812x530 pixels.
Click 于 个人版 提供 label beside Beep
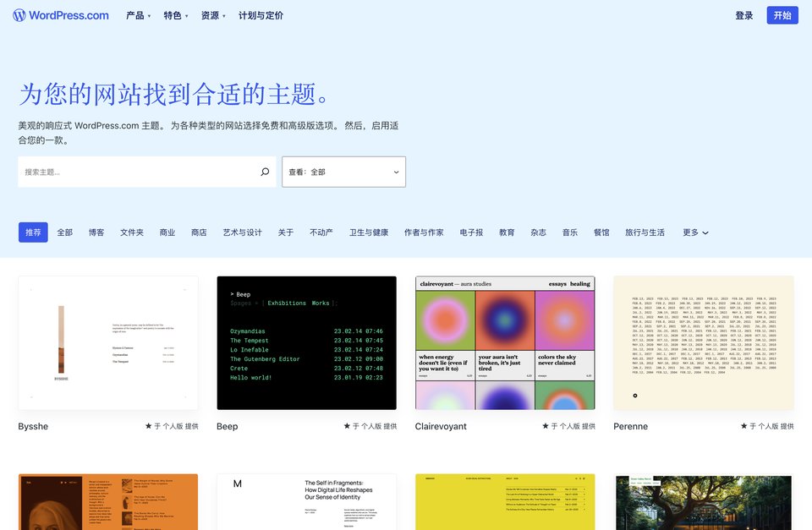[x=375, y=426]
